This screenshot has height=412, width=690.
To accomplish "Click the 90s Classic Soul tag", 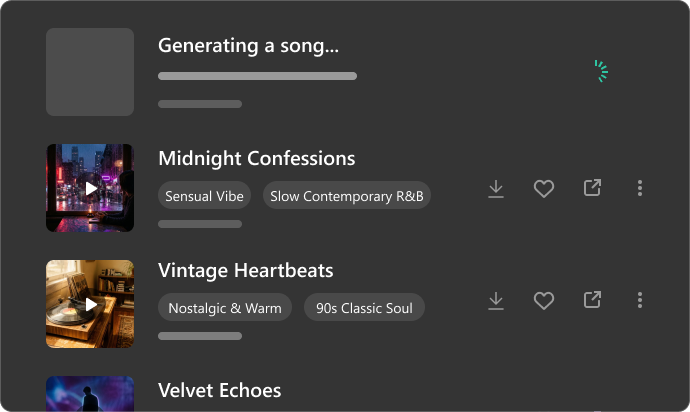I will coord(364,308).
